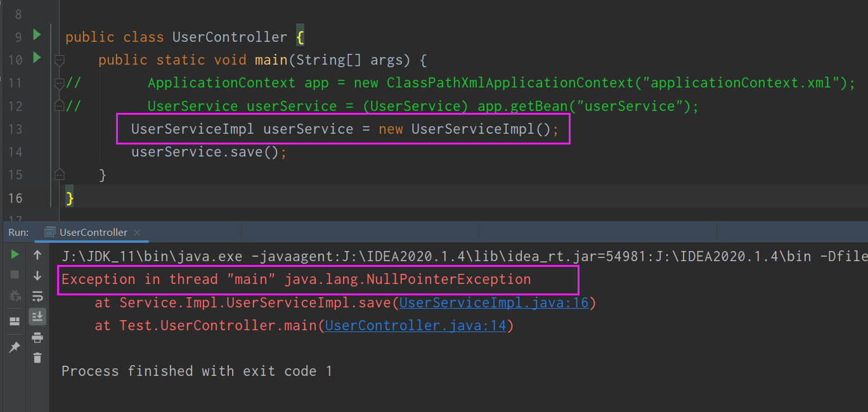Collapse comment block at its line 12 end marker
Viewport: 868px width, 412px height.
tap(60, 106)
